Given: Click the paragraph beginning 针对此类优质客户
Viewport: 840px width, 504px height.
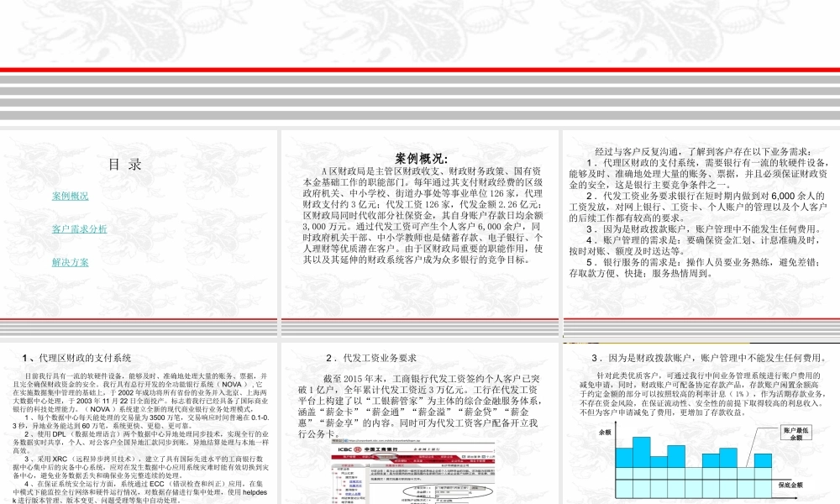Looking at the screenshot, I should (x=701, y=394).
